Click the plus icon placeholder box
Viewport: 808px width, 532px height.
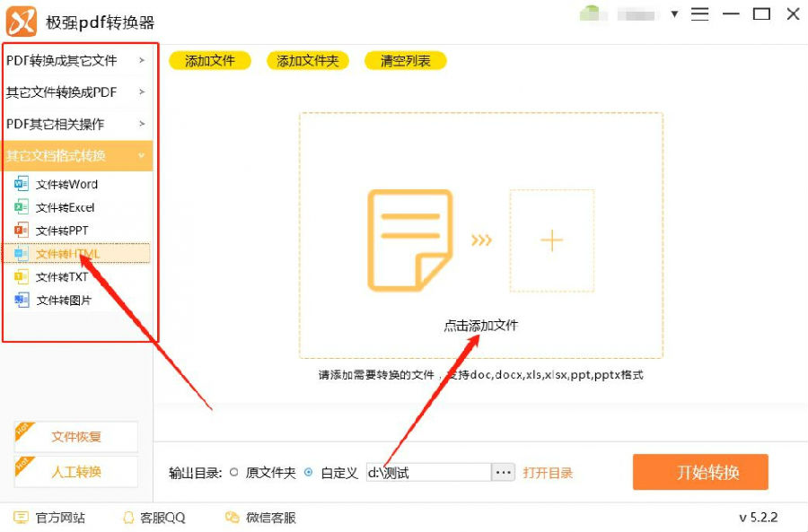552,240
